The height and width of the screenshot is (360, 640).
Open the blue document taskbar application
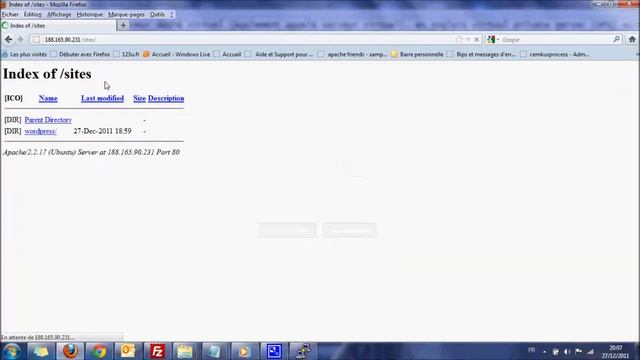(214, 351)
